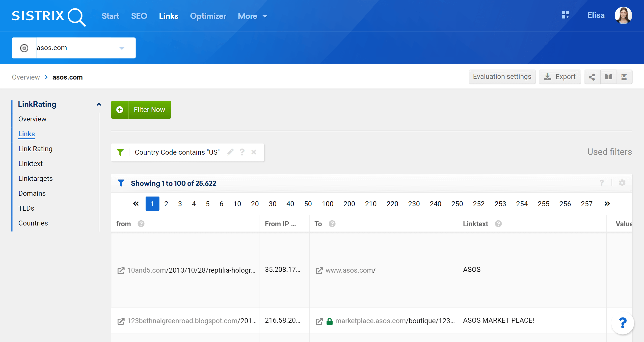Viewport: 644px width, 342px height.
Task: Go to first page double-left arrow
Action: coord(136,204)
